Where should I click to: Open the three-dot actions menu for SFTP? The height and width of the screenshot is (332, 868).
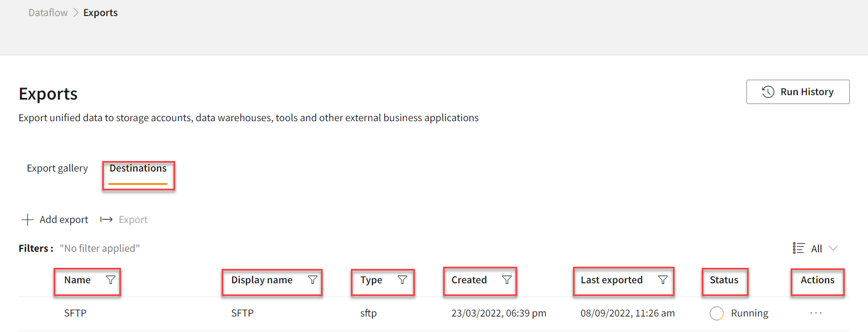[x=816, y=313]
